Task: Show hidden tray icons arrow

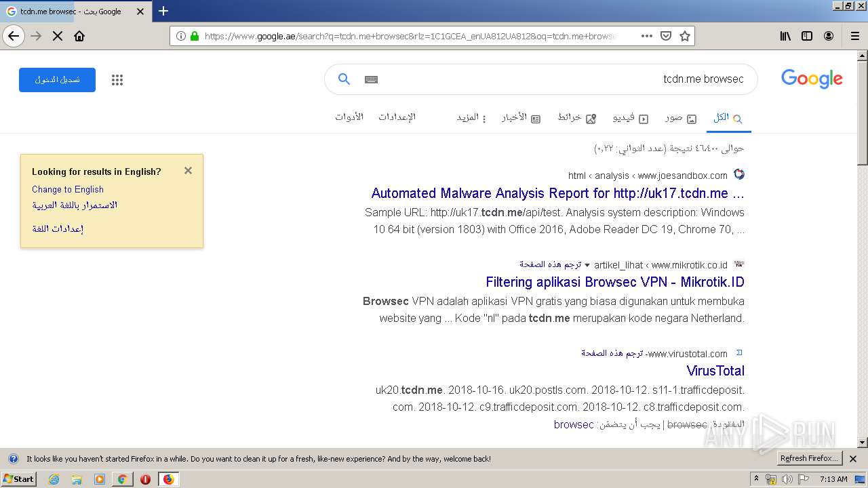Action: [756, 479]
